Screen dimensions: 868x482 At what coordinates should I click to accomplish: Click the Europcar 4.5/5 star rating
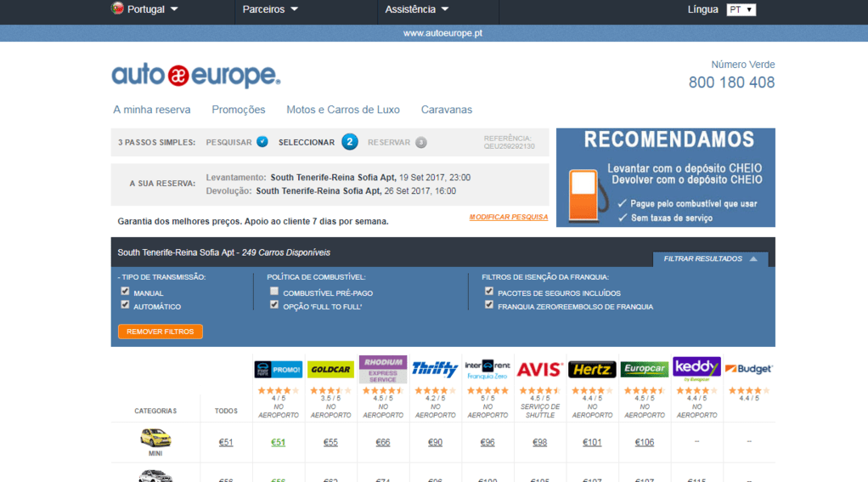(645, 390)
